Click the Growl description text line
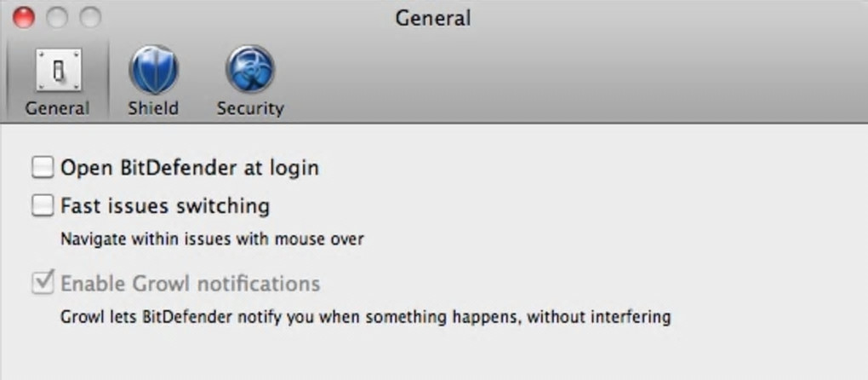The width and height of the screenshot is (868, 380). coord(365,318)
